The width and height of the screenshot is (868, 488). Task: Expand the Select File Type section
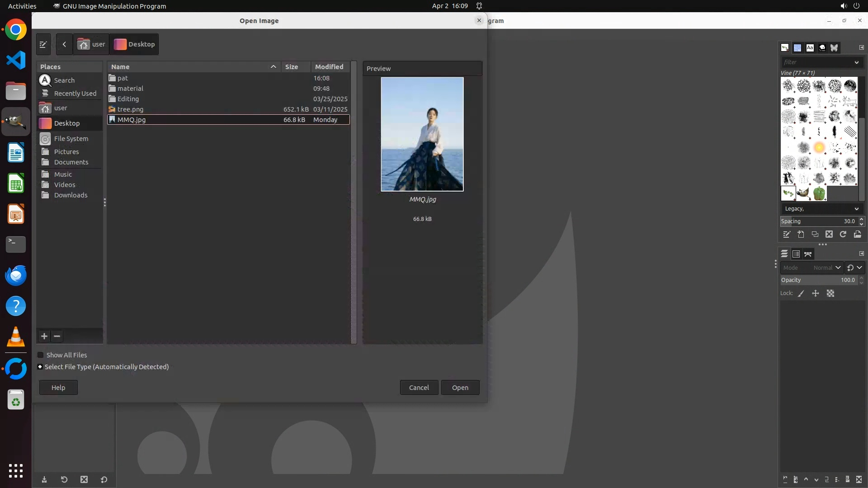coord(40,367)
